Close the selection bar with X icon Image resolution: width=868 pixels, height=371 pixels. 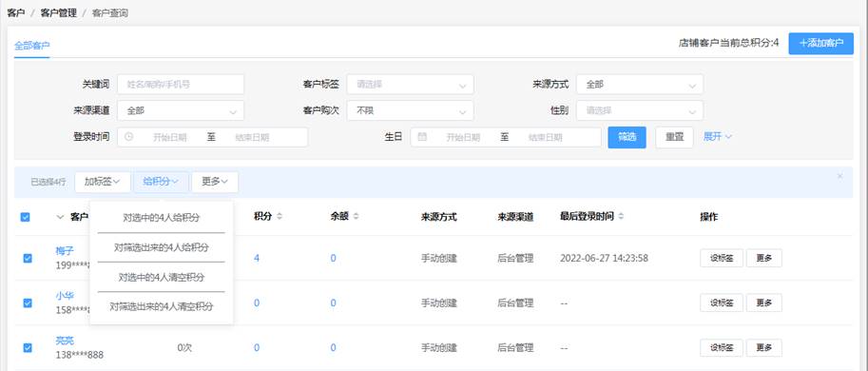click(x=839, y=176)
